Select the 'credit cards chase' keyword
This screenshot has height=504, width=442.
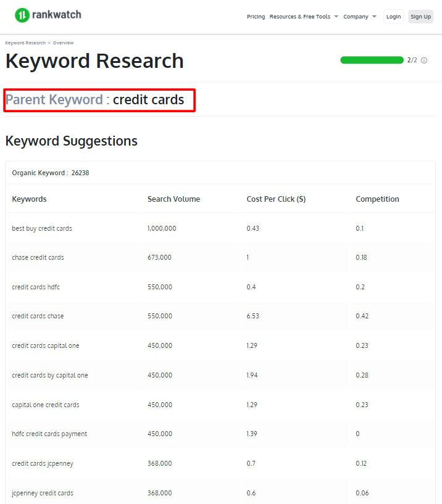38,316
